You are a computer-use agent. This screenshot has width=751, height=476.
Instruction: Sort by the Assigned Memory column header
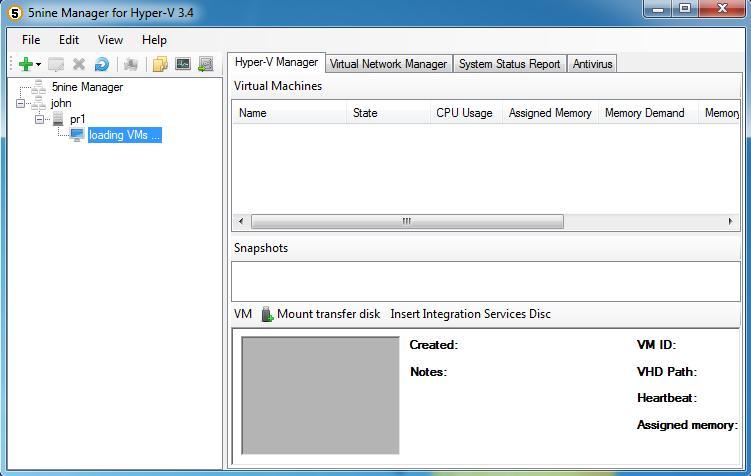click(550, 113)
